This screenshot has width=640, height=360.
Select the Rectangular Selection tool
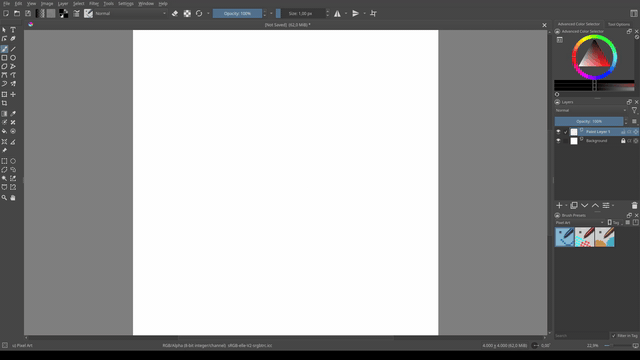click(4, 161)
